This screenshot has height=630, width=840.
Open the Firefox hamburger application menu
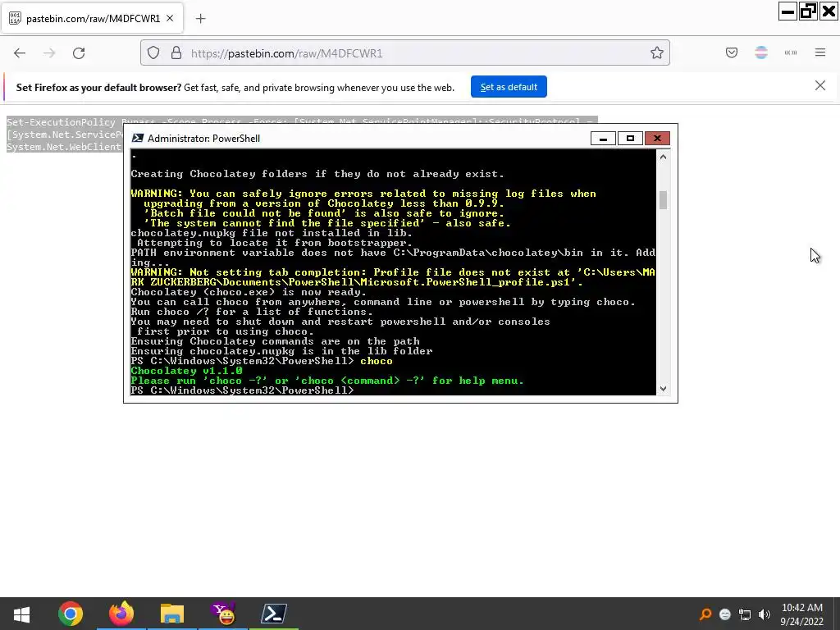click(820, 52)
